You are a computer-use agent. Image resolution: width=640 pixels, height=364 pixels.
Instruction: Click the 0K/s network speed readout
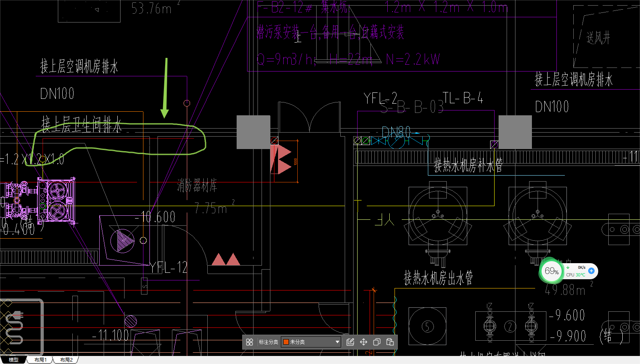(x=582, y=267)
